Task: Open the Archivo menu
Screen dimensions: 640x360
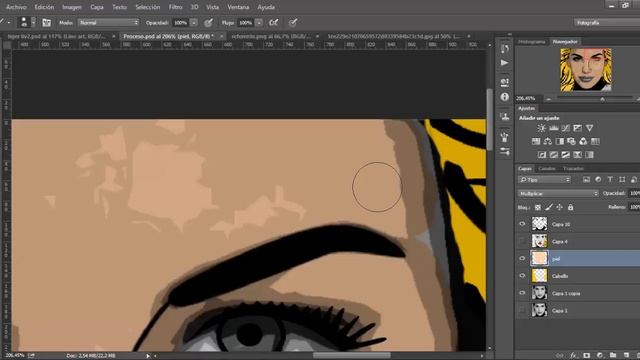Action: tap(16, 7)
